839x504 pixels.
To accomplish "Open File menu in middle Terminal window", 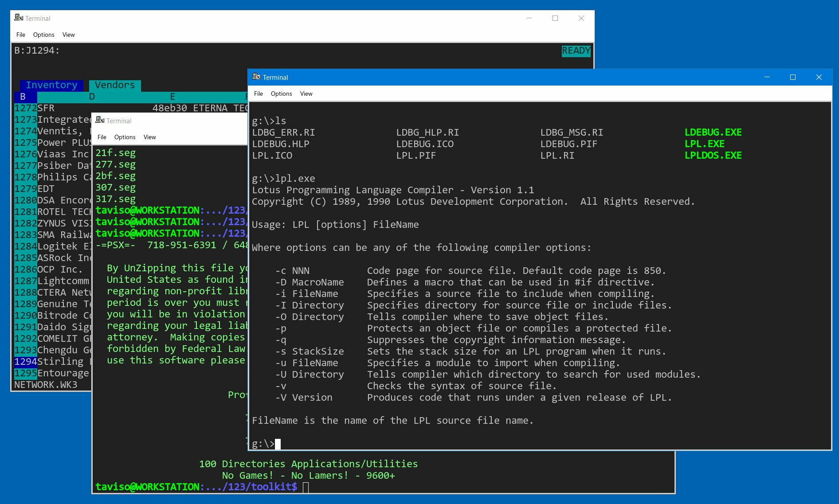I will (102, 137).
